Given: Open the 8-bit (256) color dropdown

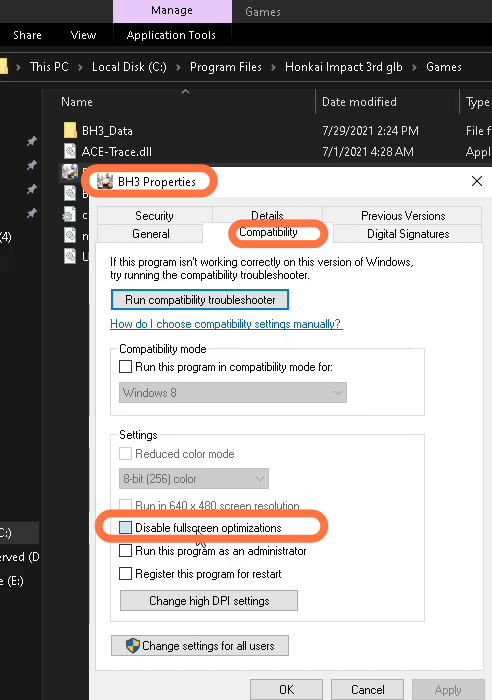Looking at the screenshot, I should coord(194,479).
